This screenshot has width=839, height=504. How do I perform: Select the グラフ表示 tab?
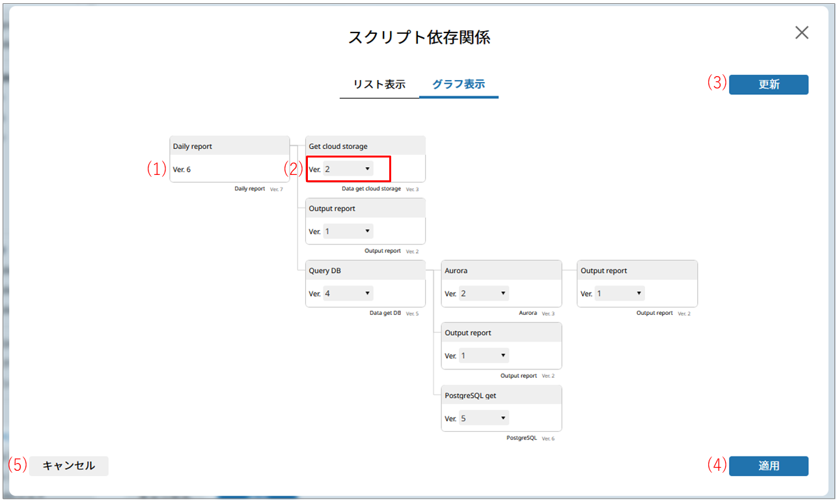coord(458,85)
